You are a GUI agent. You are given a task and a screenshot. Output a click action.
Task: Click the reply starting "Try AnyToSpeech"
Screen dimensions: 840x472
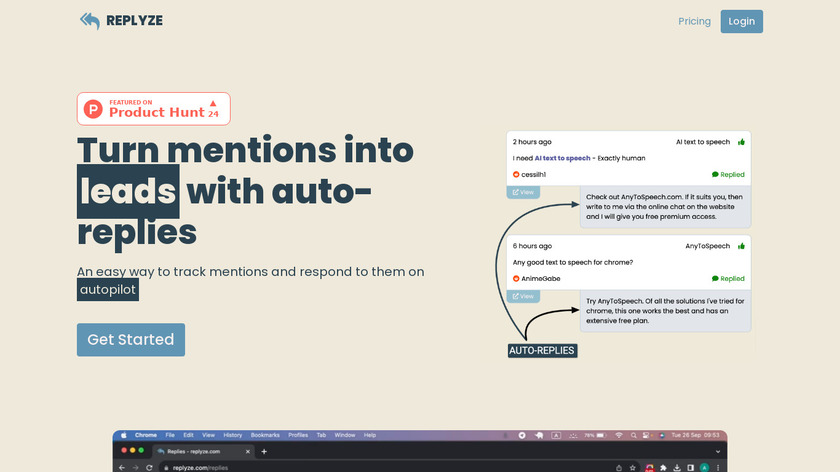coord(665,311)
